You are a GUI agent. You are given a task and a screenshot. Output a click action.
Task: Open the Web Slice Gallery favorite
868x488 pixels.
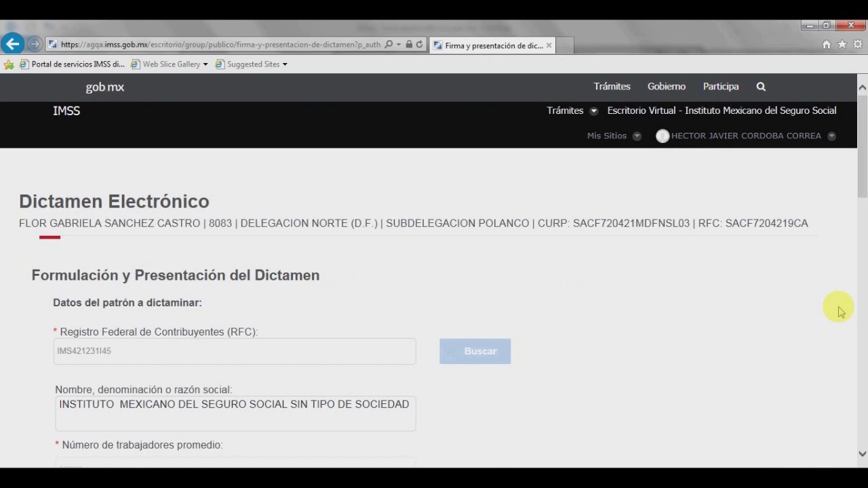click(169, 64)
